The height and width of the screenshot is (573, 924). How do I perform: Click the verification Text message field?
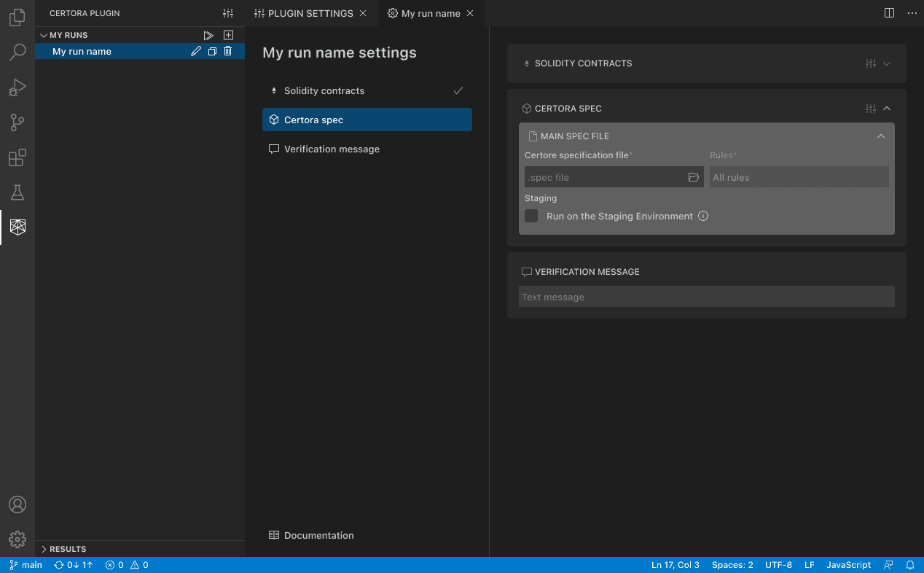pyautogui.click(x=707, y=297)
